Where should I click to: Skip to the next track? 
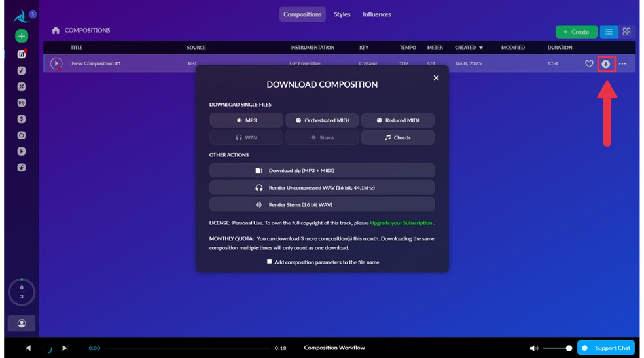tap(65, 348)
